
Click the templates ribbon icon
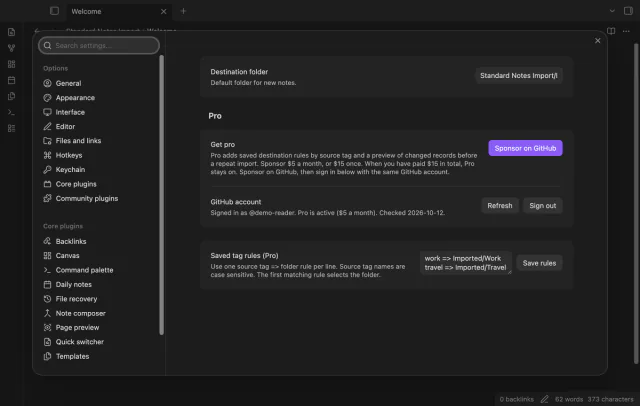(x=11, y=96)
